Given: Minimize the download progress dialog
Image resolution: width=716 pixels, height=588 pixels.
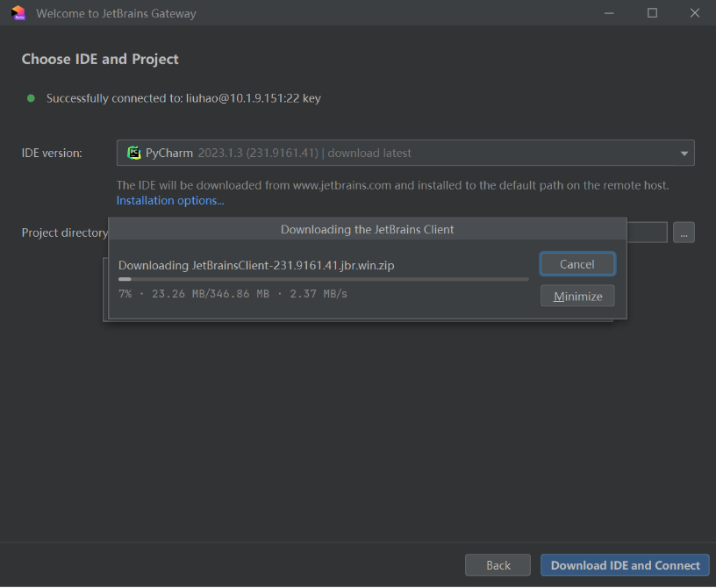Looking at the screenshot, I should (x=576, y=296).
